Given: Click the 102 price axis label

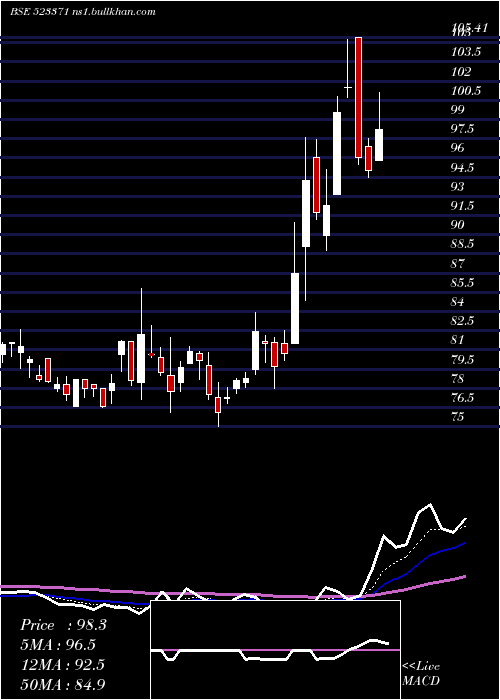Looking at the screenshot, I should pyautogui.click(x=461, y=71).
